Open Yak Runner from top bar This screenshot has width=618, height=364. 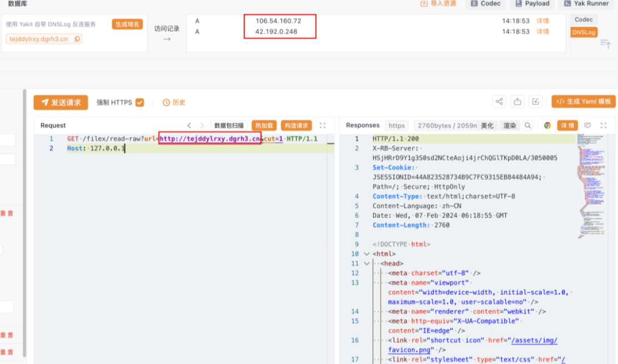pos(586,3)
